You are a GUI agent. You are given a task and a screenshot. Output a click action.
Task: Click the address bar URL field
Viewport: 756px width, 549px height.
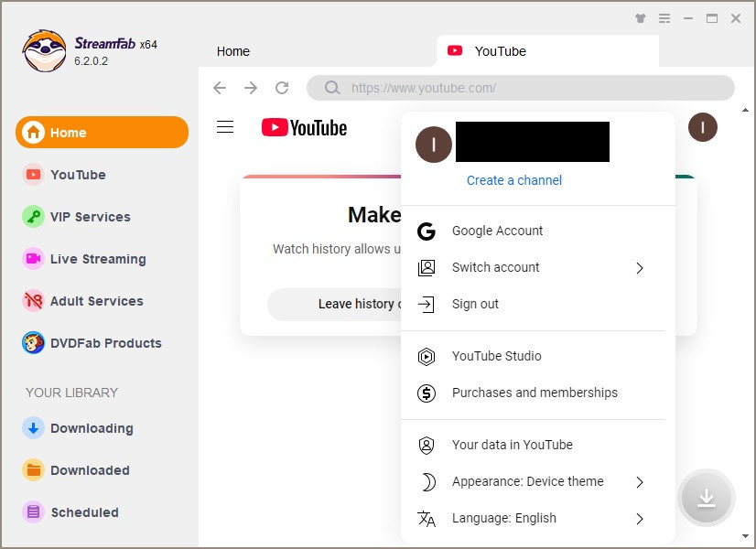(x=521, y=88)
